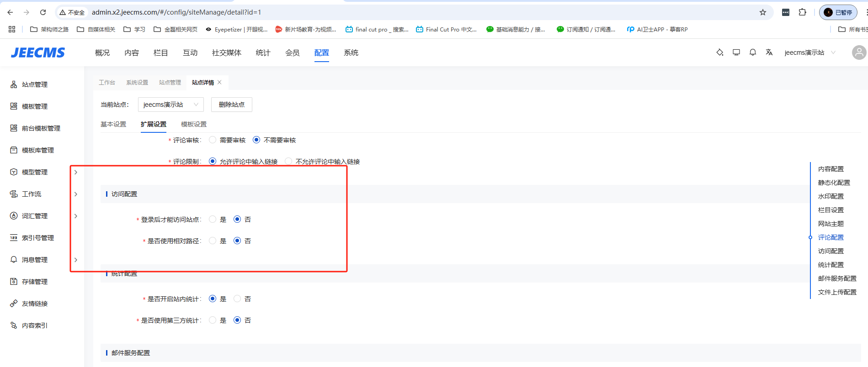Open 索引号管理 via its sidebar icon
The width and height of the screenshot is (868, 367).
click(14, 238)
